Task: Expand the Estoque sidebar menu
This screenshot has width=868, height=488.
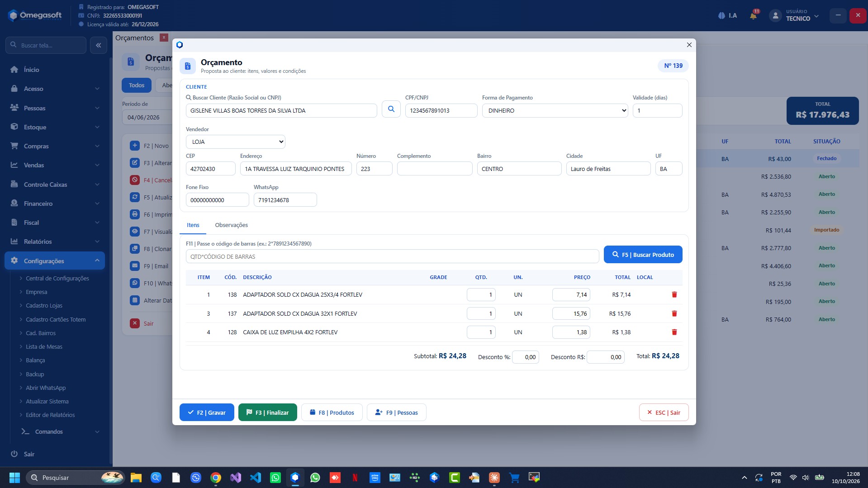Action: (x=55, y=127)
